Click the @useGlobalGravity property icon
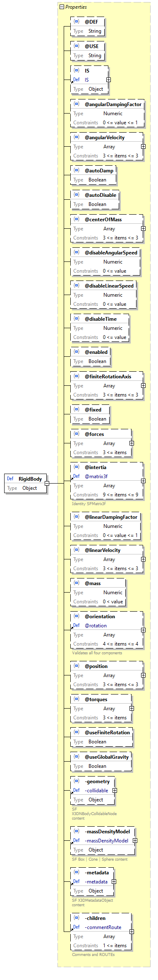The width and height of the screenshot is (158, 980). point(77,757)
